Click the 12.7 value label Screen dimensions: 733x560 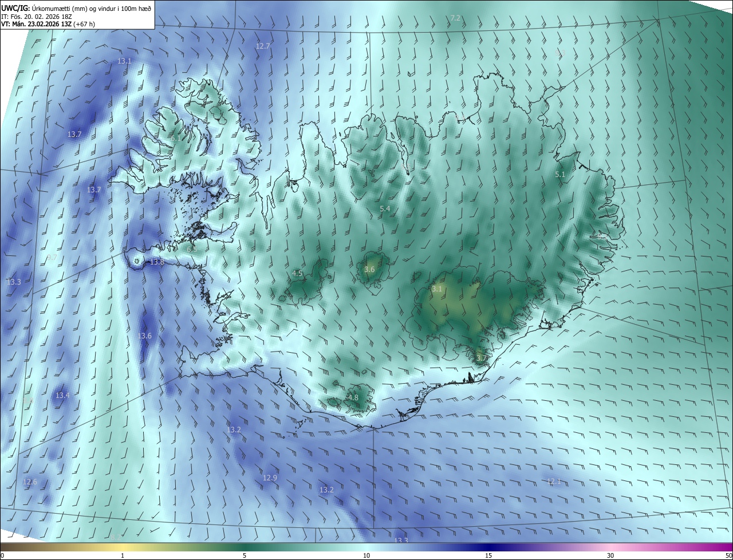(x=263, y=46)
